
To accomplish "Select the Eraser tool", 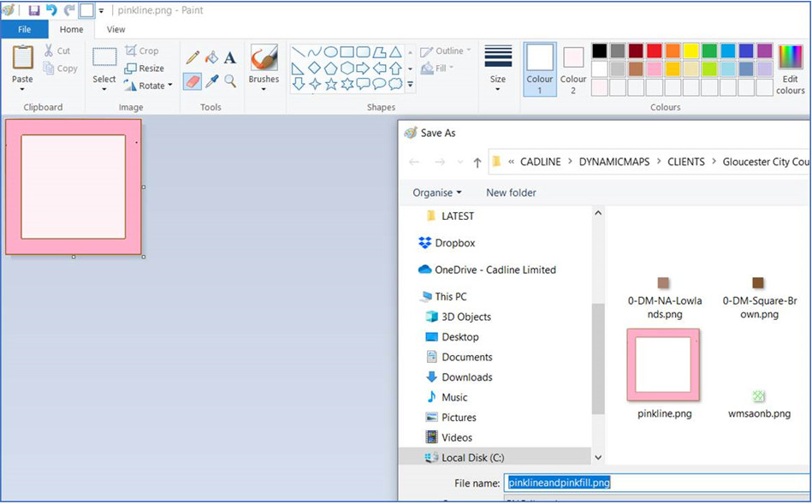I will 193,81.
